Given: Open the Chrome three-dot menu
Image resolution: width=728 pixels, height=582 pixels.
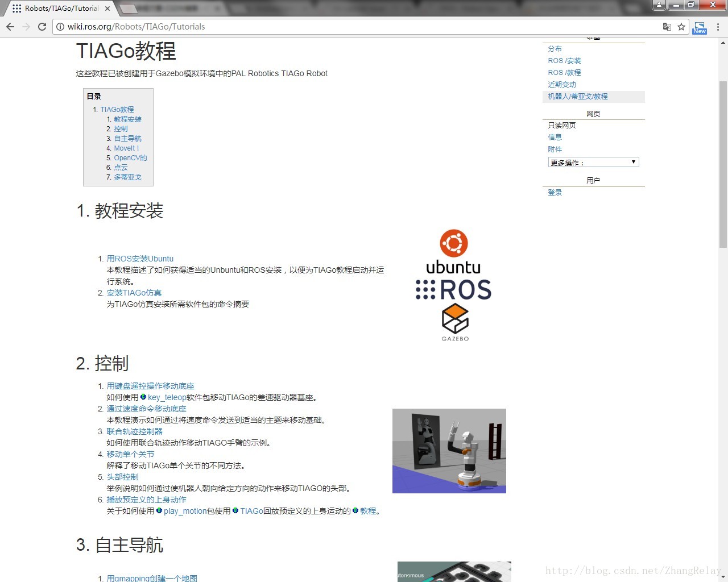Looking at the screenshot, I should (x=718, y=27).
